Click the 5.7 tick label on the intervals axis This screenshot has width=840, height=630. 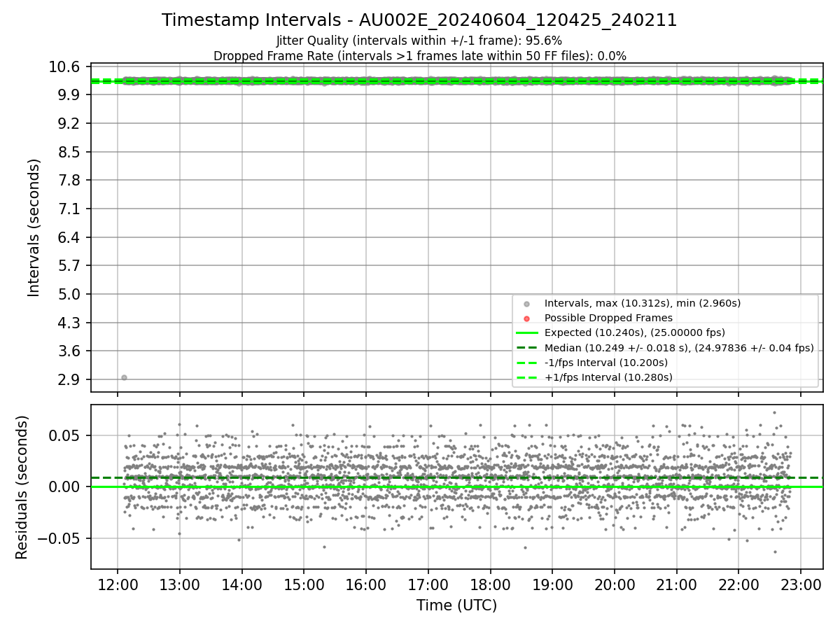tap(70, 266)
